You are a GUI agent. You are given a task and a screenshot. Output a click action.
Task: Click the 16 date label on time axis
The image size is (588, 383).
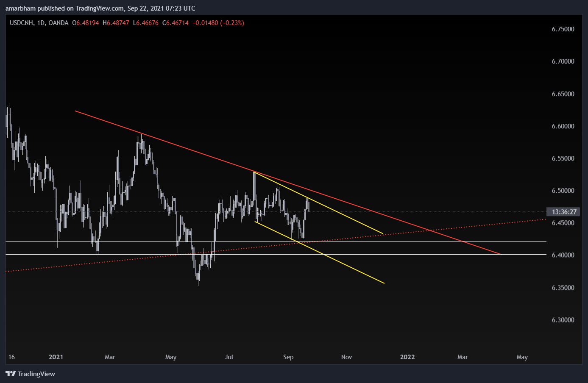(11, 357)
